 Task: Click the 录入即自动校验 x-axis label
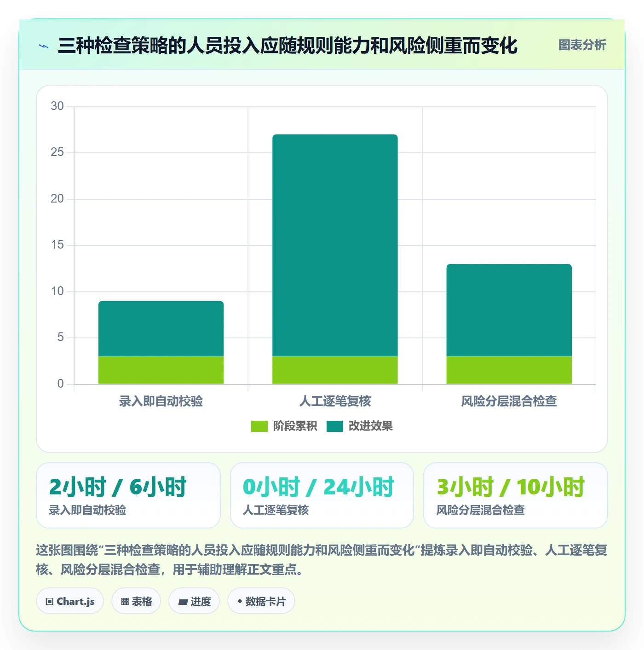pos(161,401)
